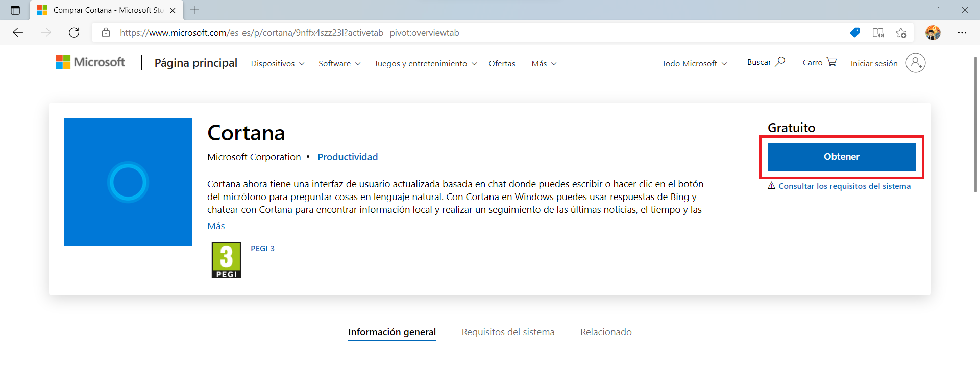This screenshot has height=368, width=980.
Task: Open the Productividad category link
Action: (x=348, y=157)
